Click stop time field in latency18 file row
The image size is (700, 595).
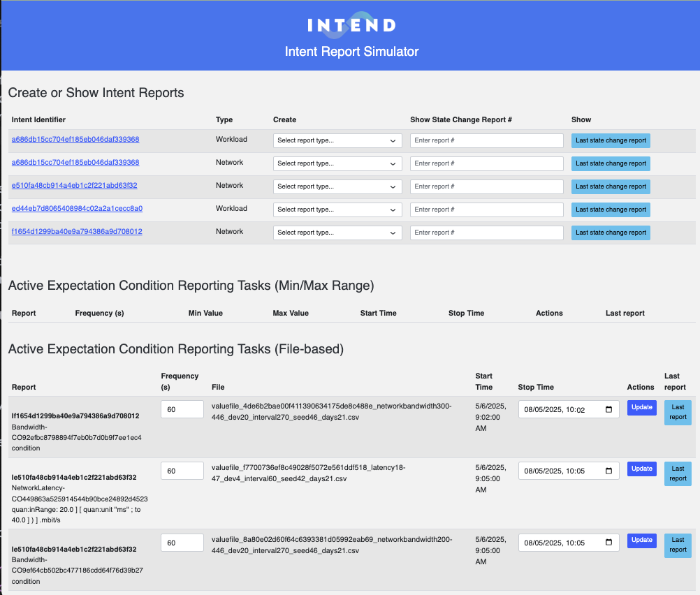[569, 471]
